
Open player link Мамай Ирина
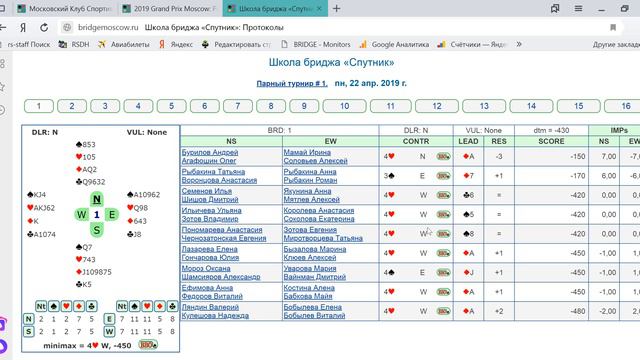pyautogui.click(x=307, y=152)
